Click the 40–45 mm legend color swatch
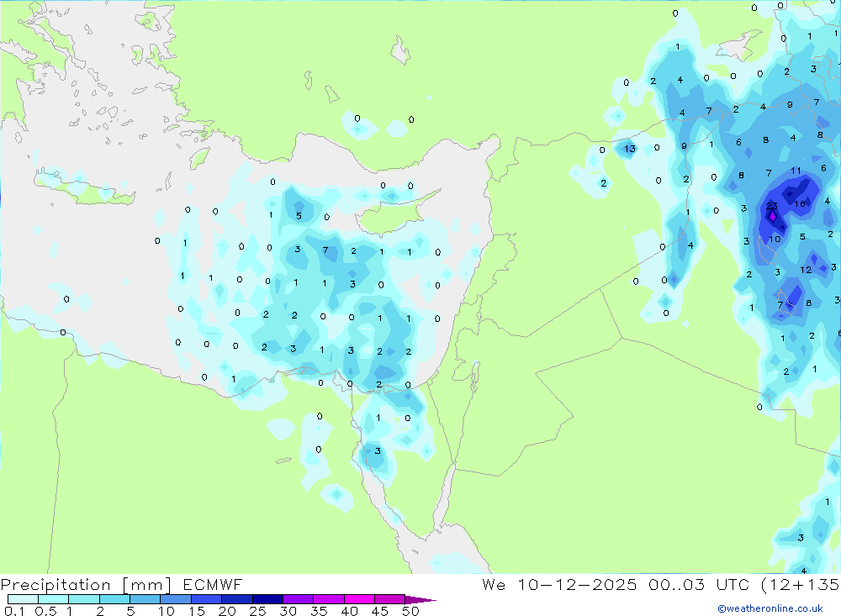Viewport: 841px width, 616px height. [x=359, y=599]
